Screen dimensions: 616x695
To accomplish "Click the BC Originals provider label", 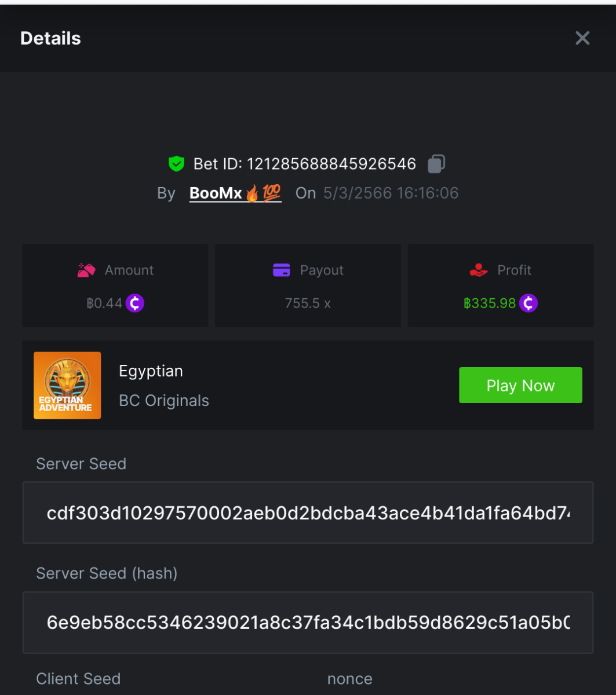I will coord(164,401).
